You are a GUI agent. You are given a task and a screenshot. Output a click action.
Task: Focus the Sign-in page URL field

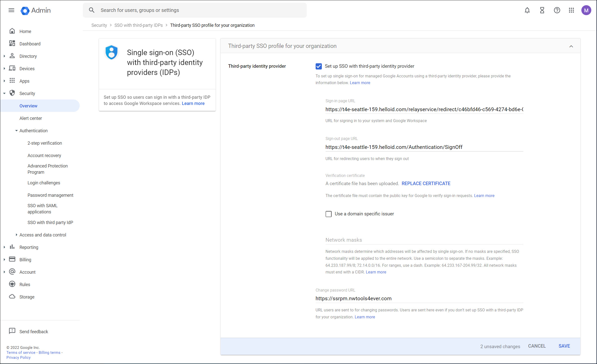coord(424,109)
